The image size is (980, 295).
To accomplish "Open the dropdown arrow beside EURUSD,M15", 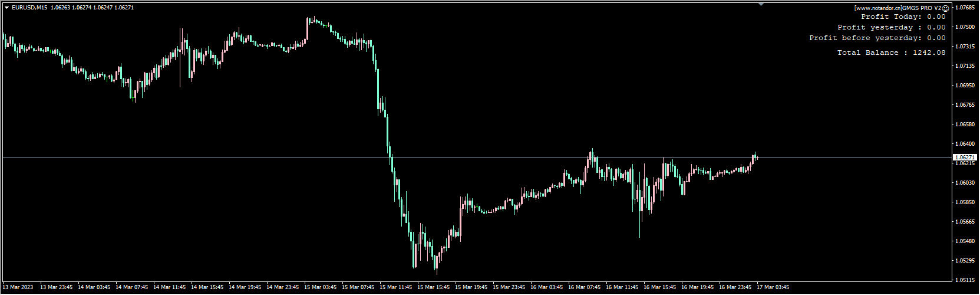I will (x=6, y=8).
